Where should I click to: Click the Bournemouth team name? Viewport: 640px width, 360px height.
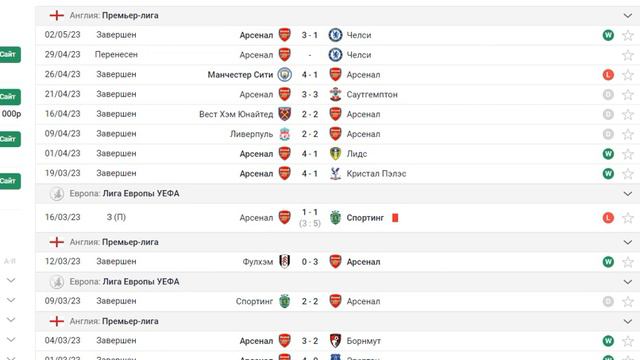click(363, 341)
